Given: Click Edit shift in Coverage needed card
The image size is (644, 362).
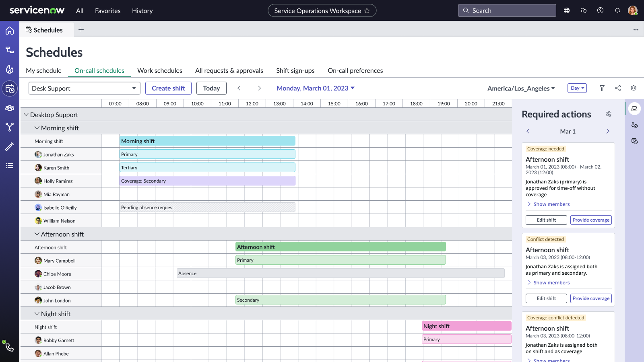Looking at the screenshot, I should coord(546,220).
